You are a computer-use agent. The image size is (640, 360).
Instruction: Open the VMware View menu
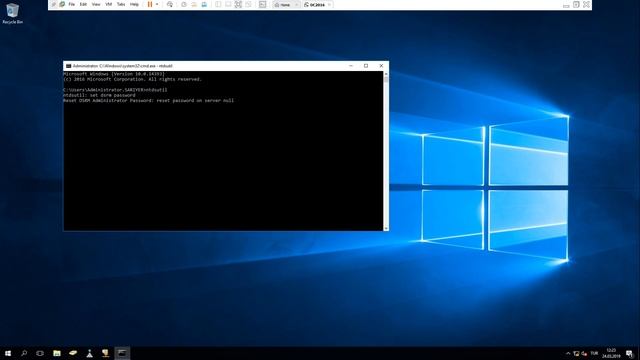[x=96, y=4]
